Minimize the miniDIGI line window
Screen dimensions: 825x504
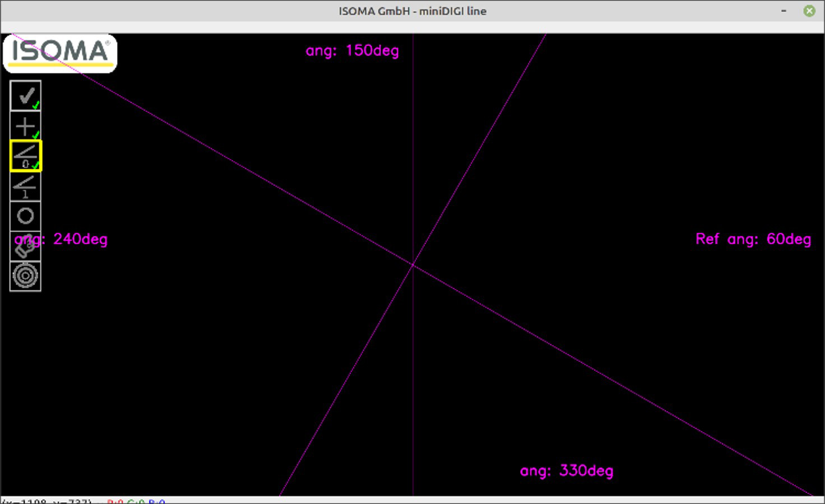click(784, 11)
